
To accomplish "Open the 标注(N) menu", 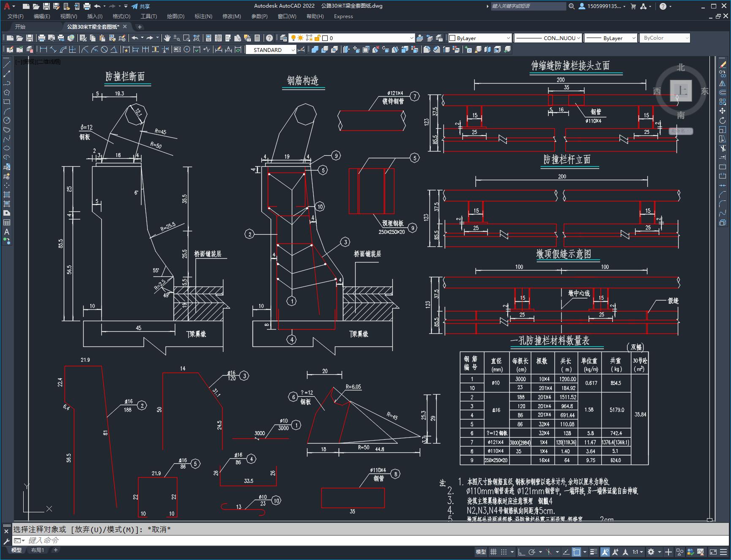I will click(203, 16).
